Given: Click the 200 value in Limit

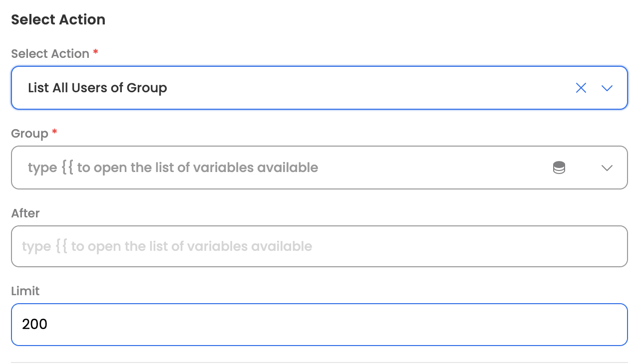Looking at the screenshot, I should pyautogui.click(x=35, y=325).
